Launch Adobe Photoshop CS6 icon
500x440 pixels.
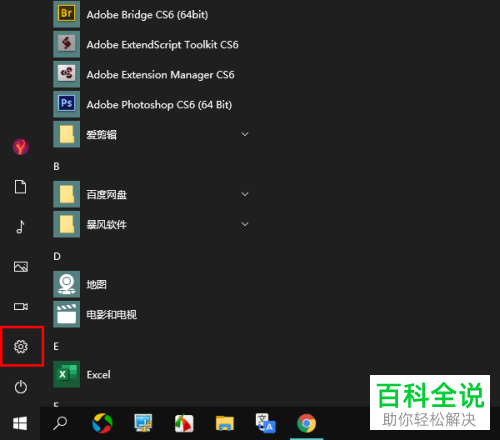click(66, 104)
